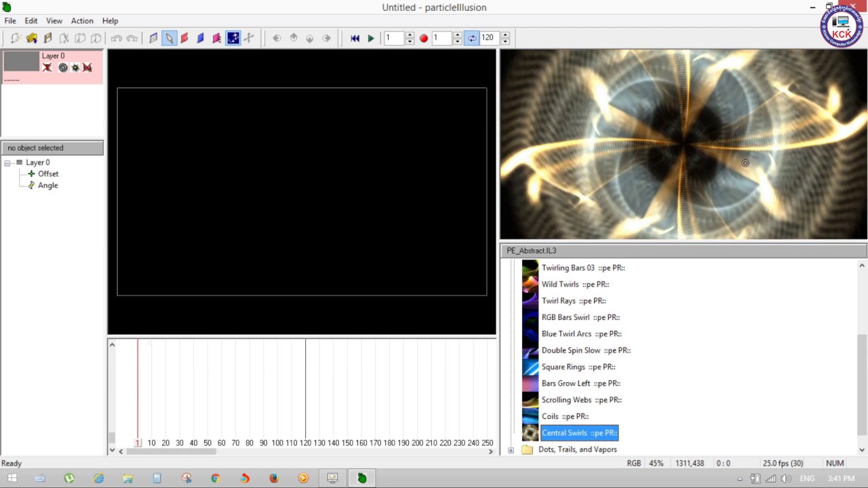Screen dimensions: 868x488
Task: Click the Save project toolbar icon
Action: click(x=47, y=39)
